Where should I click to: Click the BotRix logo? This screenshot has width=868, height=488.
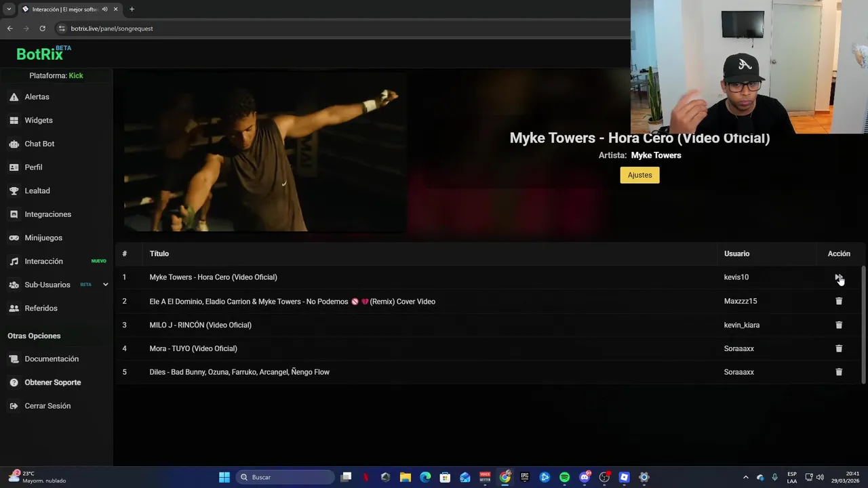43,54
